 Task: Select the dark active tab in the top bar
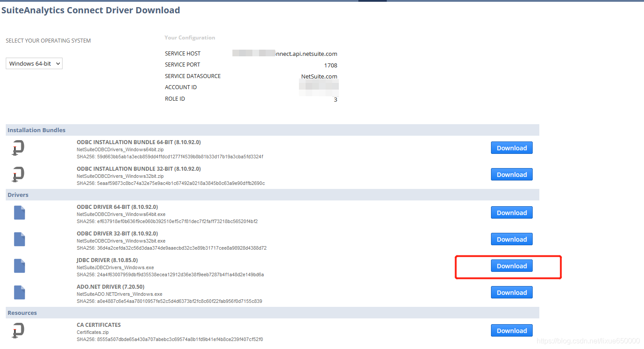(372, 1)
